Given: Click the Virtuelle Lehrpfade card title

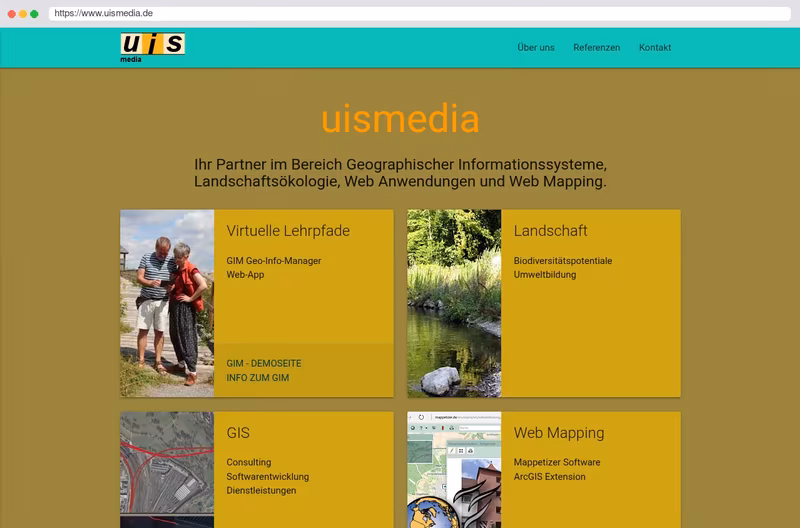Looking at the screenshot, I should pyautogui.click(x=288, y=231).
